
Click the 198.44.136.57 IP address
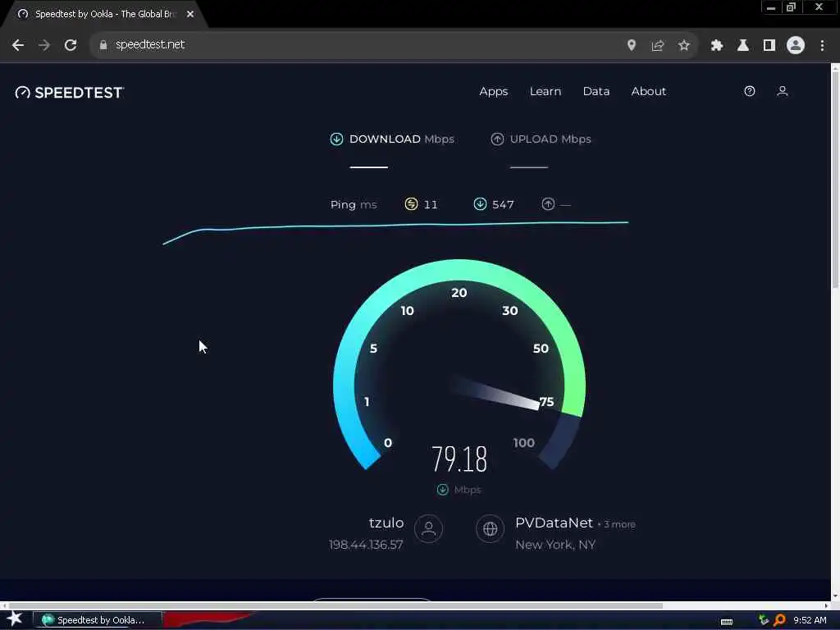(x=366, y=545)
